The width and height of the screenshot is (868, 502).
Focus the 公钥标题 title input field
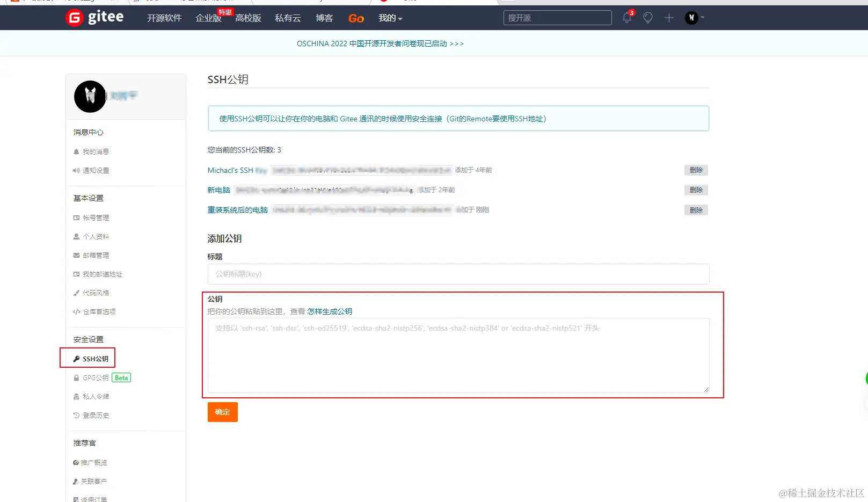click(x=458, y=274)
